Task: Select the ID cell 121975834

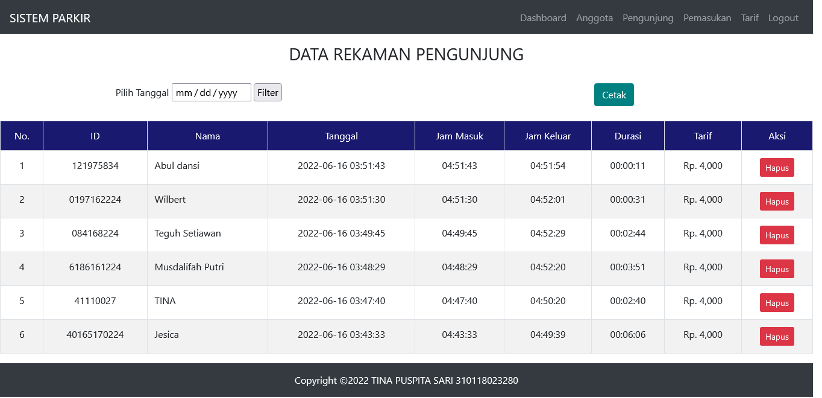Action: [x=95, y=166]
